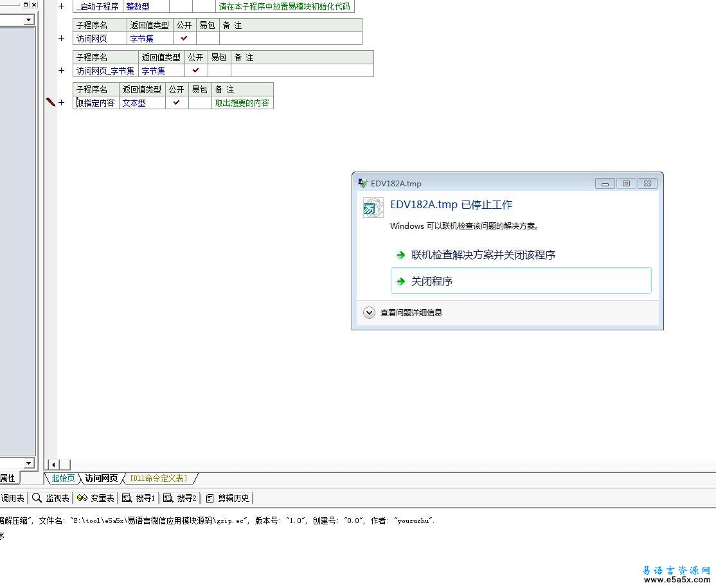Select the 访问网页 subroutine name cell
The height and width of the screenshot is (588, 716).
(x=100, y=39)
